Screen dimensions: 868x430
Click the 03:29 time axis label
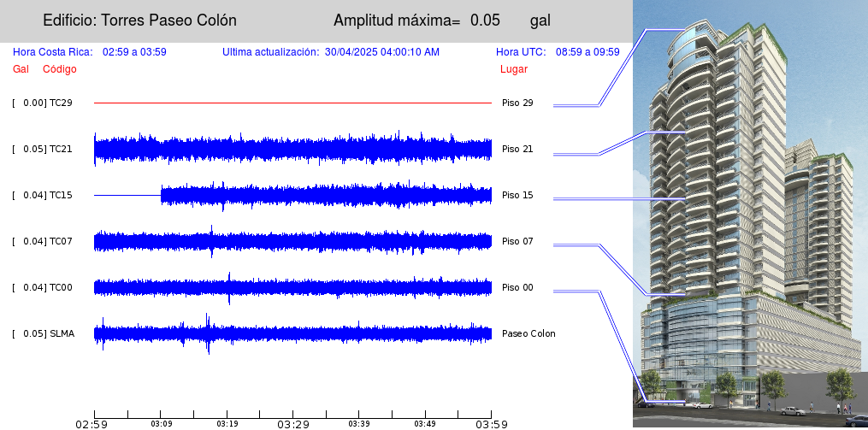292,425
